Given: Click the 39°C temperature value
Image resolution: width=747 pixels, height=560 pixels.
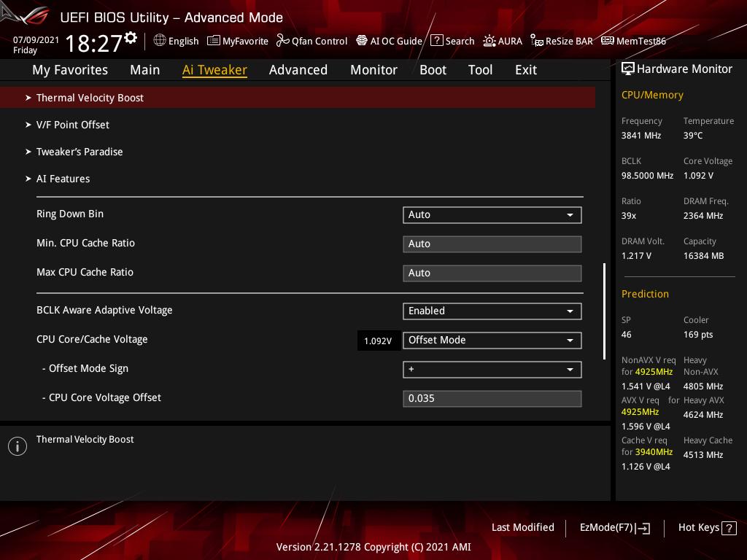Looking at the screenshot, I should [x=693, y=136].
